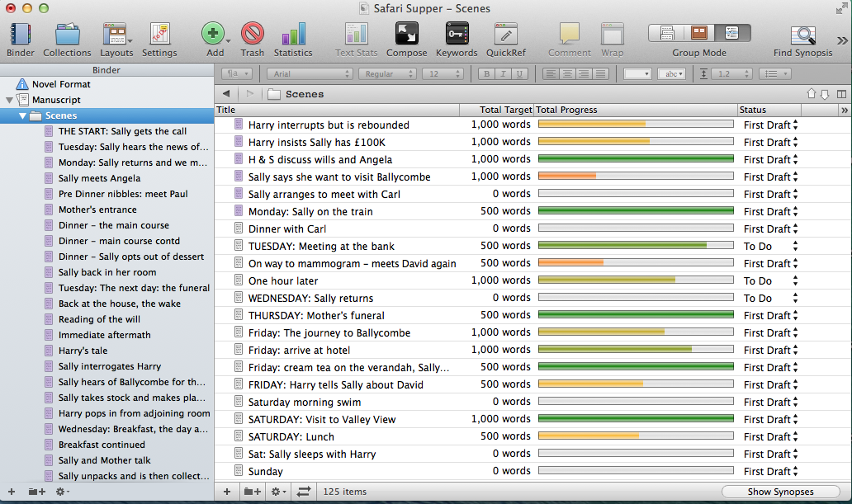Open Collections from the toolbar
The width and height of the screenshot is (852, 504).
67,35
